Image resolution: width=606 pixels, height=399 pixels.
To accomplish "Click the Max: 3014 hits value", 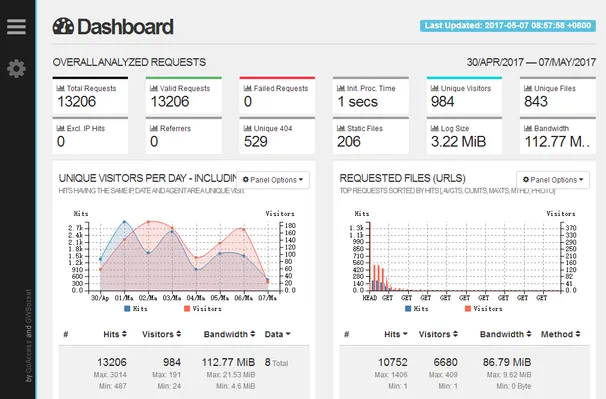I will pos(110,375).
